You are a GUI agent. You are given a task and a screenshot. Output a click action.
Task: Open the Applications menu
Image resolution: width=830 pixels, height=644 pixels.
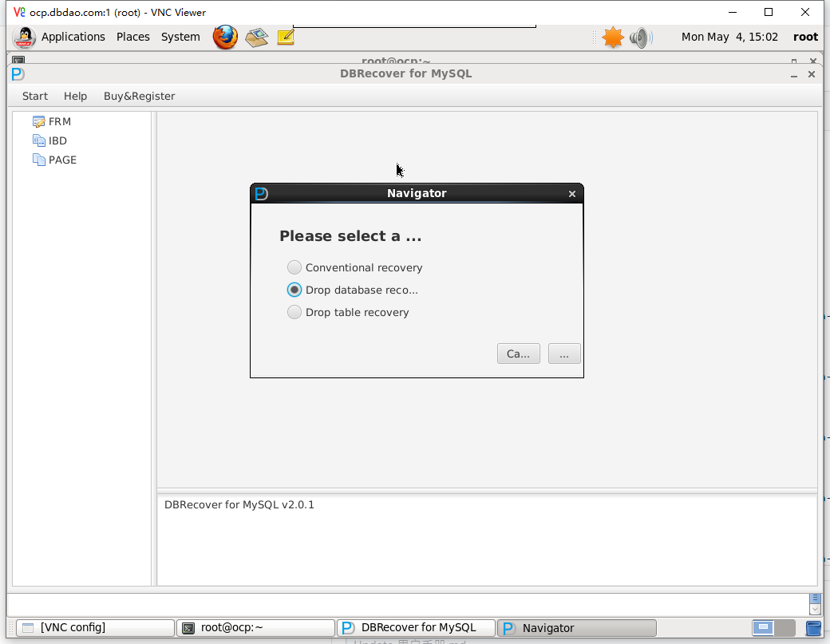[73, 37]
